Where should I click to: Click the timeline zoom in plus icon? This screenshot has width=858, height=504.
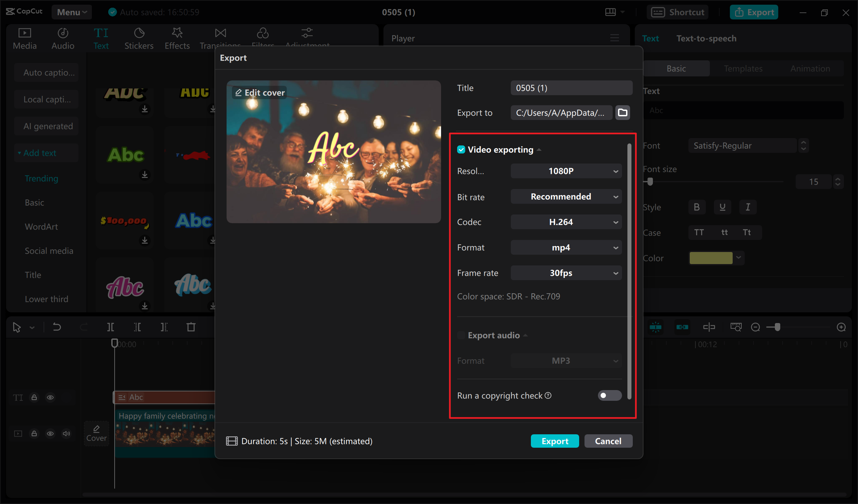click(x=841, y=327)
